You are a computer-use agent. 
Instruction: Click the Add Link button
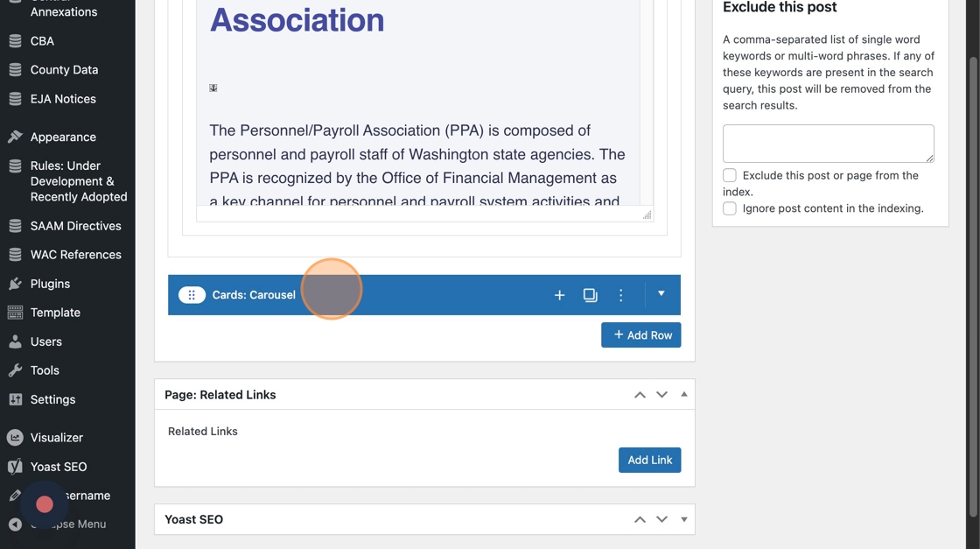(x=649, y=461)
